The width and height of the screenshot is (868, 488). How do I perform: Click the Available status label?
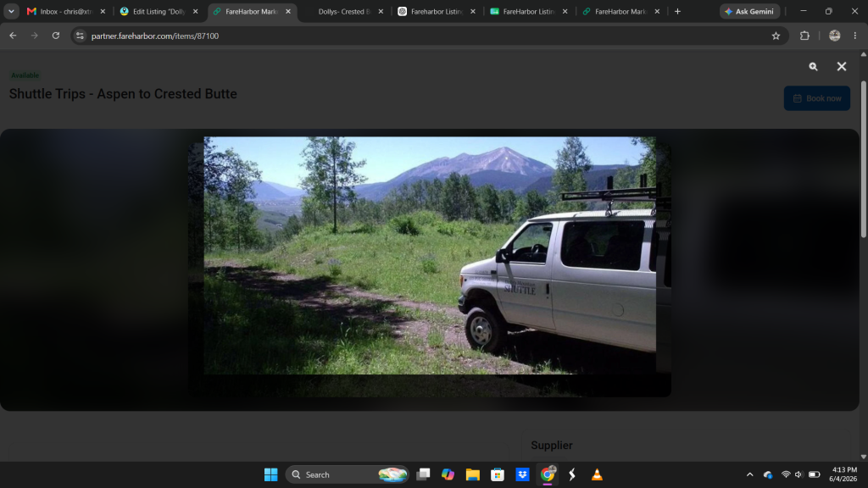25,75
